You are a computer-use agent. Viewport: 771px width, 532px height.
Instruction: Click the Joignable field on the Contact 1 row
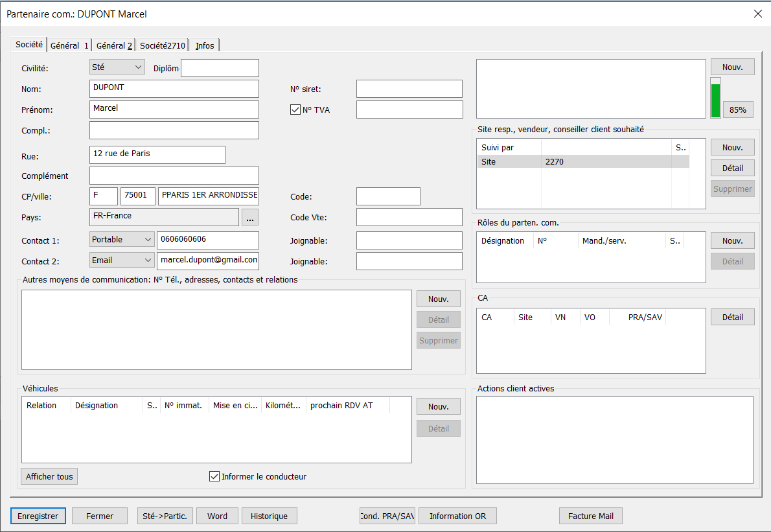409,240
